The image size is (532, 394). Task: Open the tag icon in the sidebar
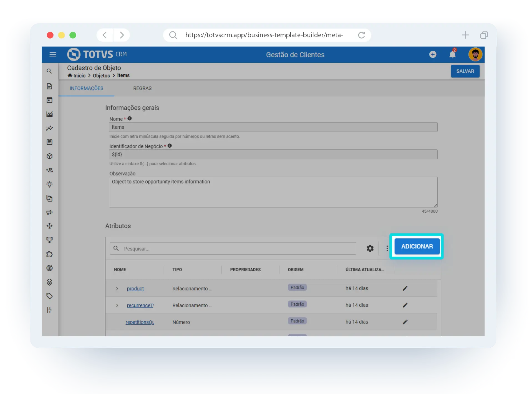(x=49, y=296)
